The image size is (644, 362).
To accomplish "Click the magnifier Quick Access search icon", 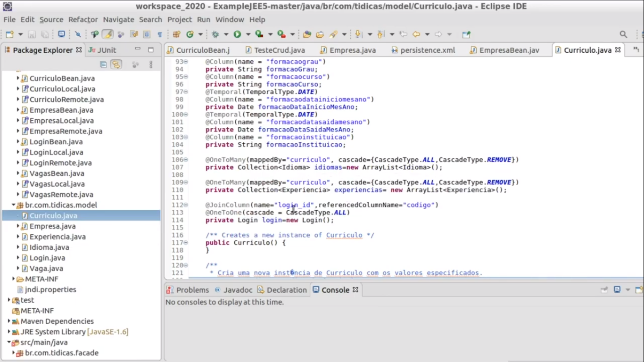I will (x=623, y=34).
